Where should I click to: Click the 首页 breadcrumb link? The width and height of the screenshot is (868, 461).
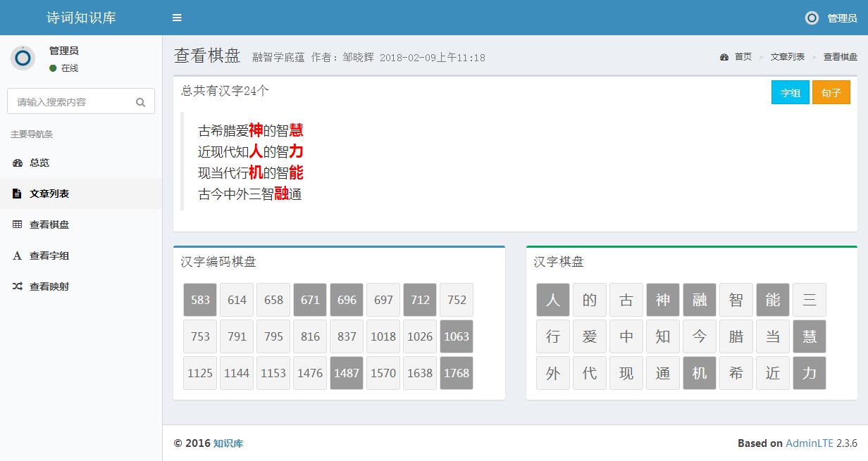[x=743, y=57]
